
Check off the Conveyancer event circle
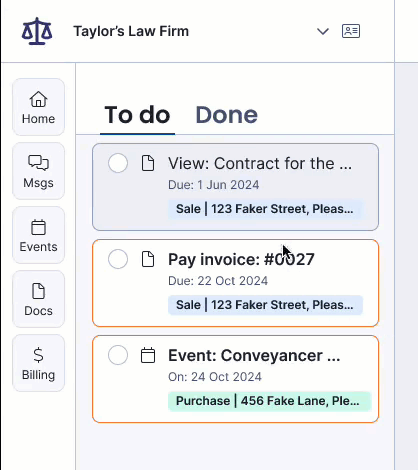118,355
